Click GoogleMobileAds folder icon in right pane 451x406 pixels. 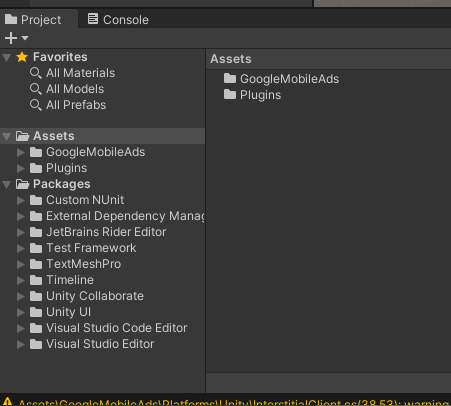click(230, 79)
